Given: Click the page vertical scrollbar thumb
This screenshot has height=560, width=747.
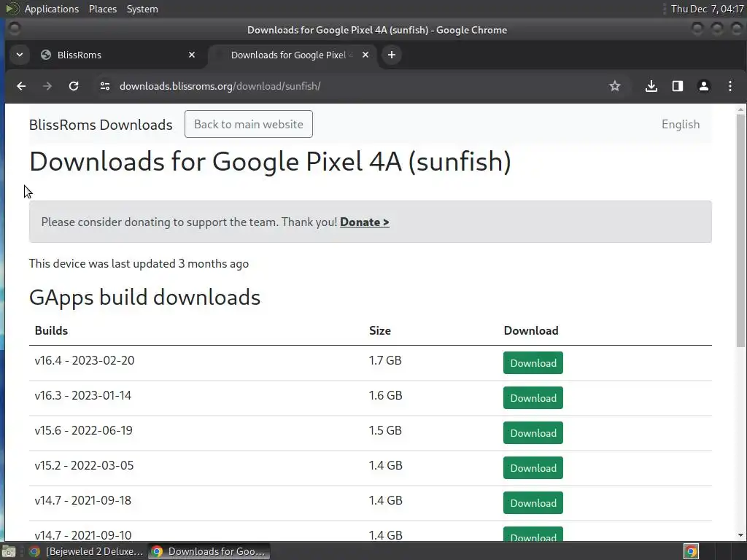Looking at the screenshot, I should tap(740, 231).
